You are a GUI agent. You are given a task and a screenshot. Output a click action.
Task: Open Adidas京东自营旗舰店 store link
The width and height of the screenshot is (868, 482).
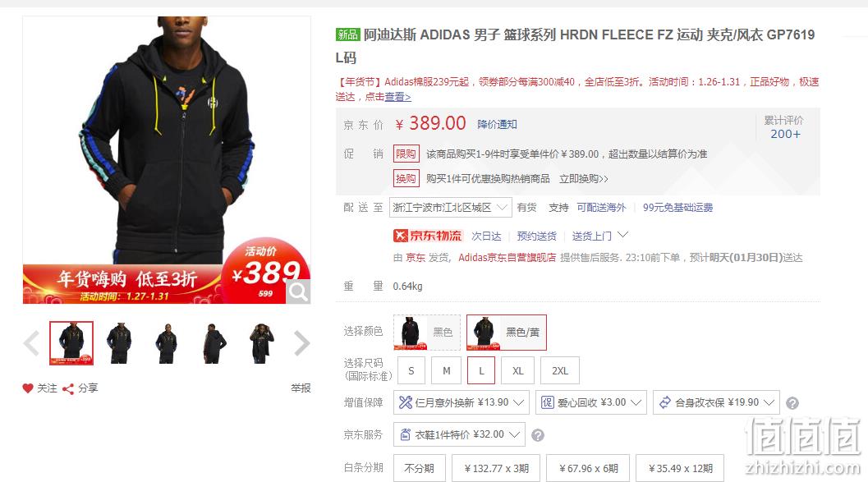tap(507, 257)
